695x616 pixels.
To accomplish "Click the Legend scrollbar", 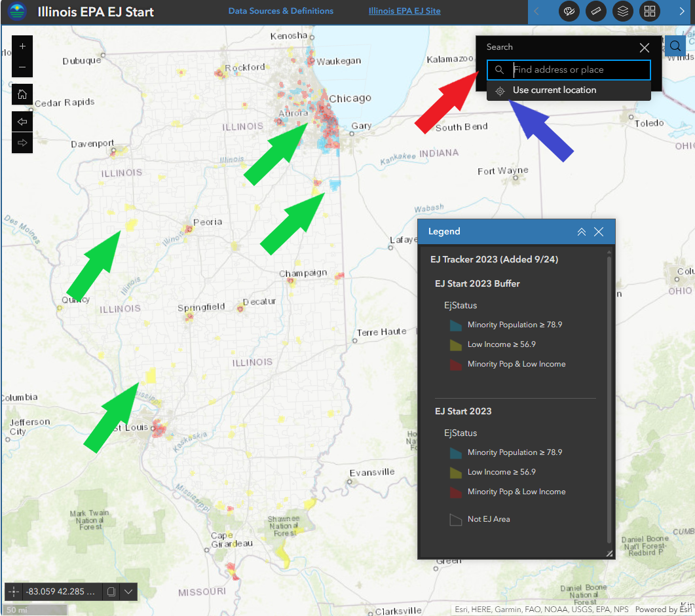I will point(609,399).
